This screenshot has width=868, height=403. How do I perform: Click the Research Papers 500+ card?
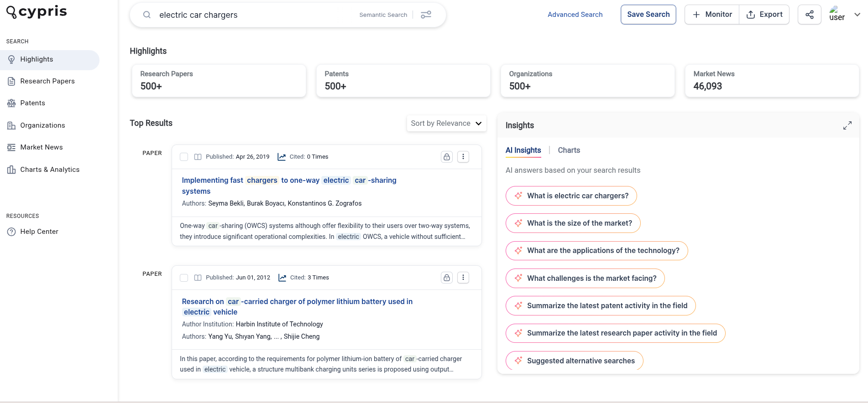(219, 81)
